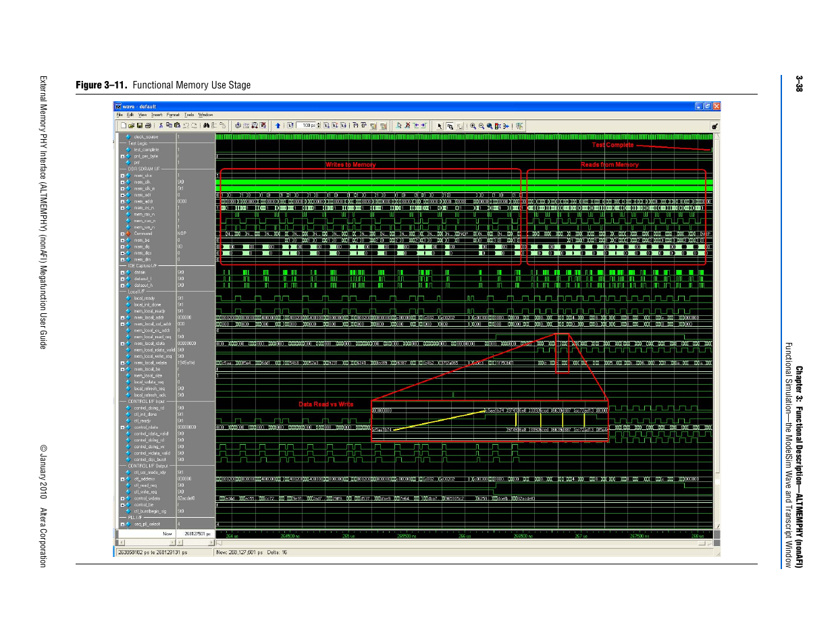This screenshot has width=834, height=644.
Task: Click the Cut scissors icon
Action: click(161, 126)
